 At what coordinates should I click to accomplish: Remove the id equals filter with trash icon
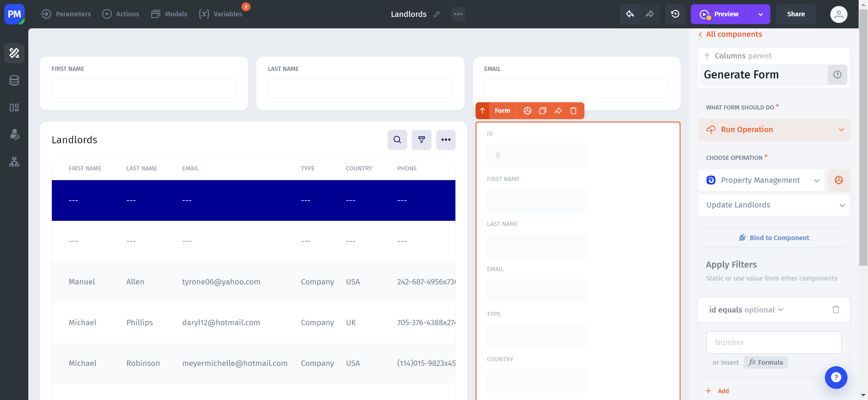coord(835,309)
